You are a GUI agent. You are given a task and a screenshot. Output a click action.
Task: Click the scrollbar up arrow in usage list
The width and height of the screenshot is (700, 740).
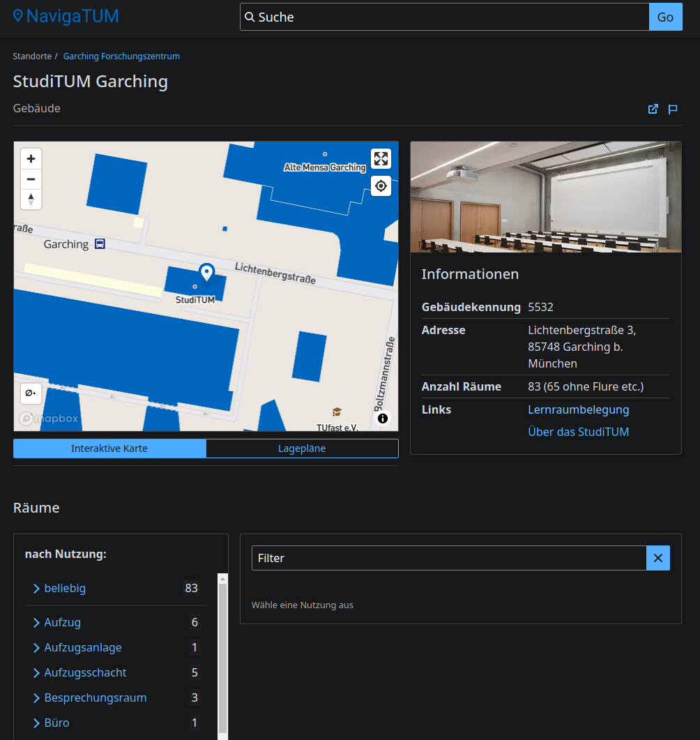(x=222, y=579)
